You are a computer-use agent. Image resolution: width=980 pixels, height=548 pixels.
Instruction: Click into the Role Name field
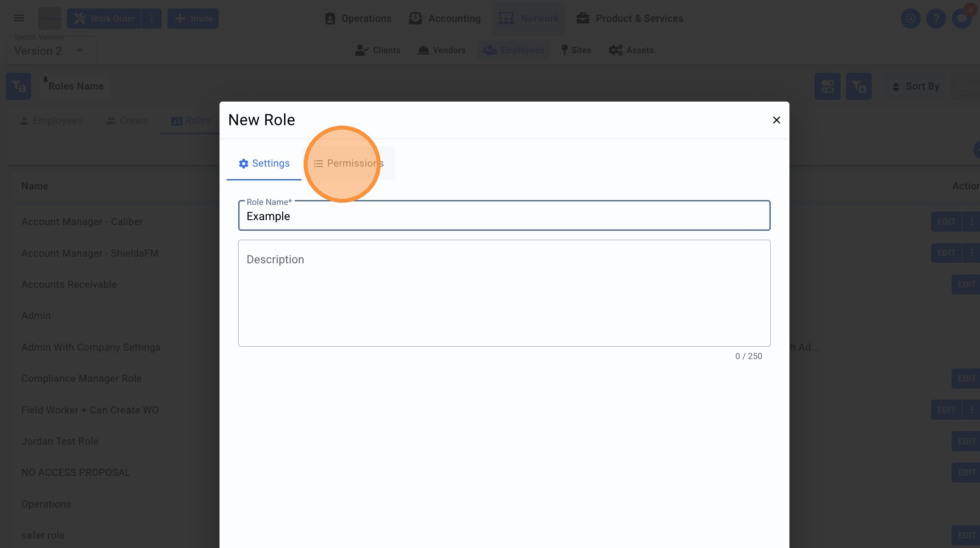tap(504, 216)
